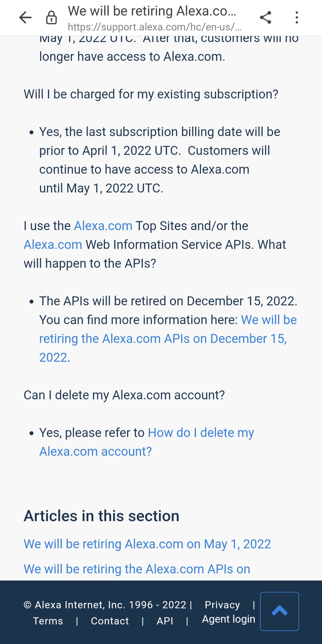Image resolution: width=322 pixels, height=644 pixels.
Task: Click the Contact footer link
Action: coord(110,621)
